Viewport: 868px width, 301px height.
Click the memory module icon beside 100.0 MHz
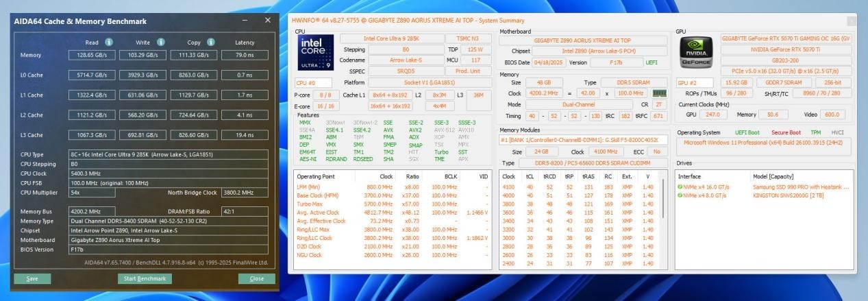pyautogui.click(x=659, y=93)
